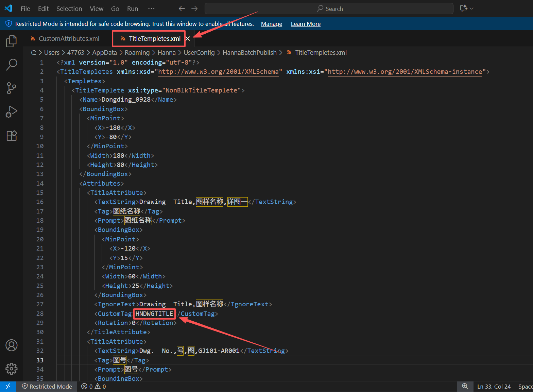
Task: Open the Explorer view in activity bar
Action: click(x=12, y=41)
